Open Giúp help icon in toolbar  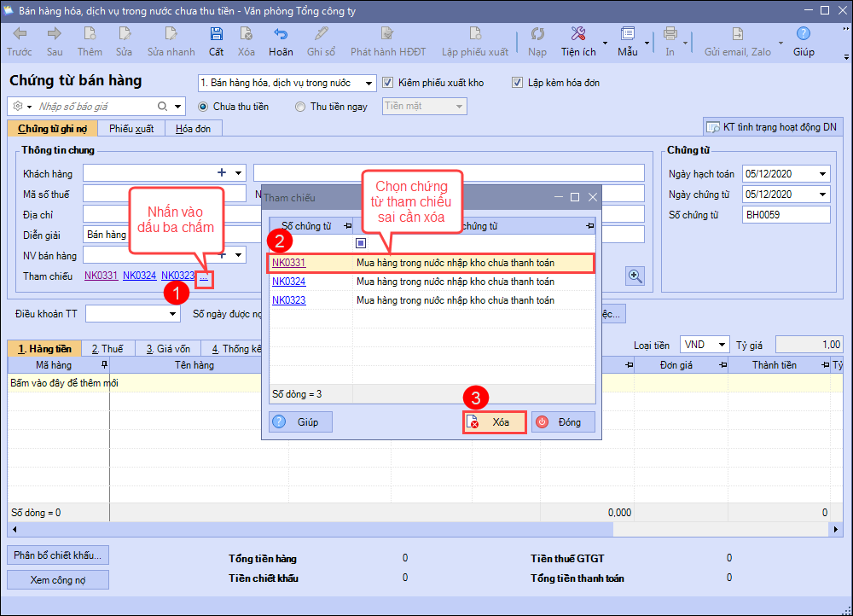point(803,35)
